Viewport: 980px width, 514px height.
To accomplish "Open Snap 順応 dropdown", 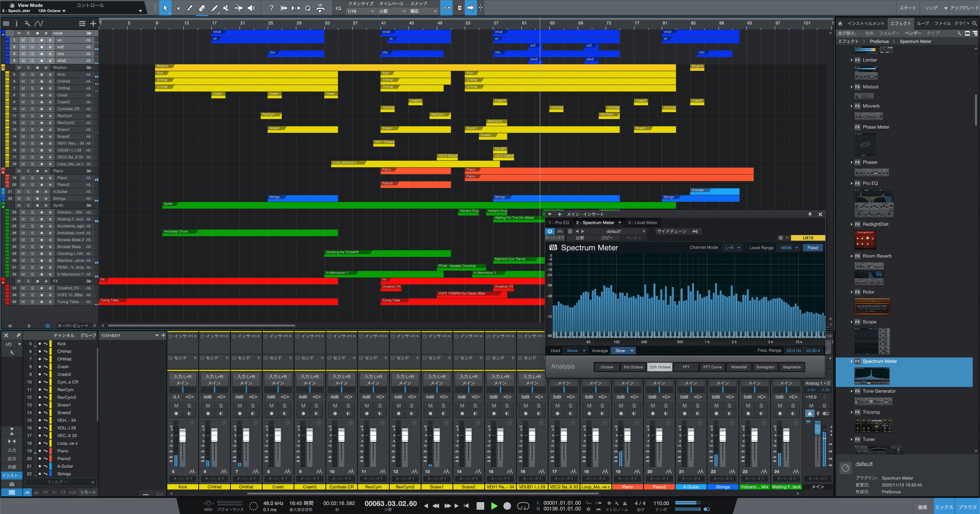I will pyautogui.click(x=423, y=11).
